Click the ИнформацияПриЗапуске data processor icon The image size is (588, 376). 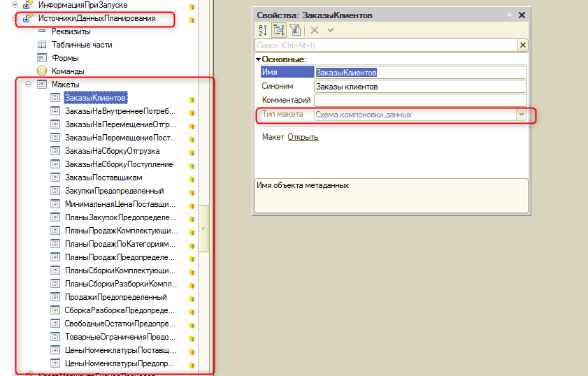[x=28, y=5]
